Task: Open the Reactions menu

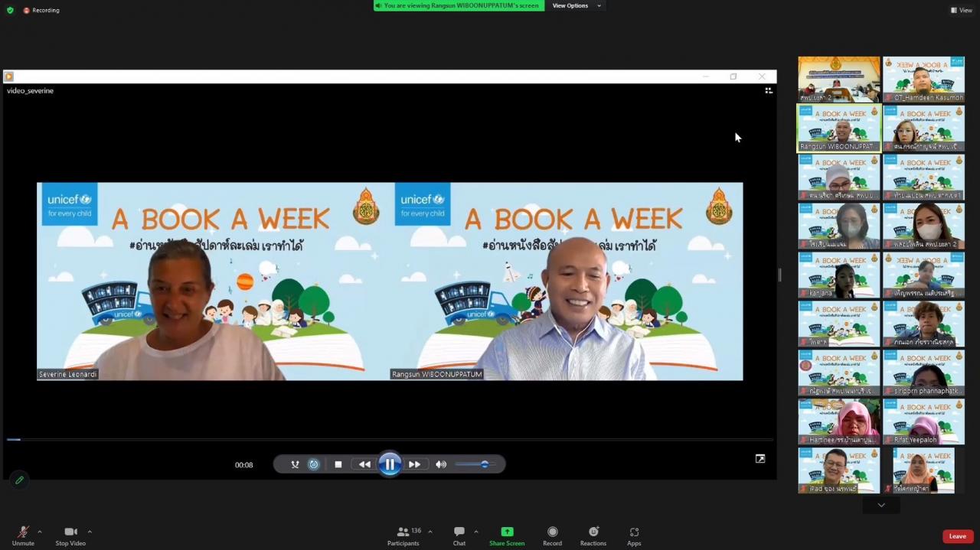Action: (593, 535)
